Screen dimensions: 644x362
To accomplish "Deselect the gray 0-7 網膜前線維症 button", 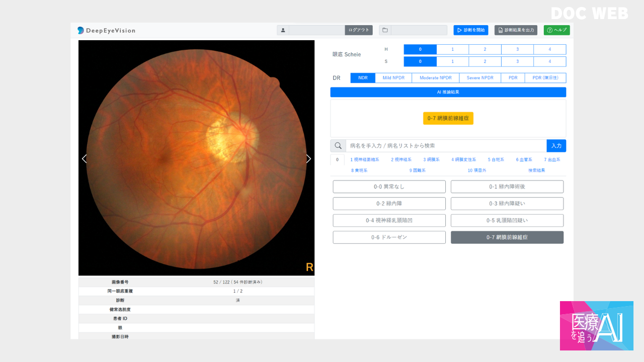I will [507, 237].
